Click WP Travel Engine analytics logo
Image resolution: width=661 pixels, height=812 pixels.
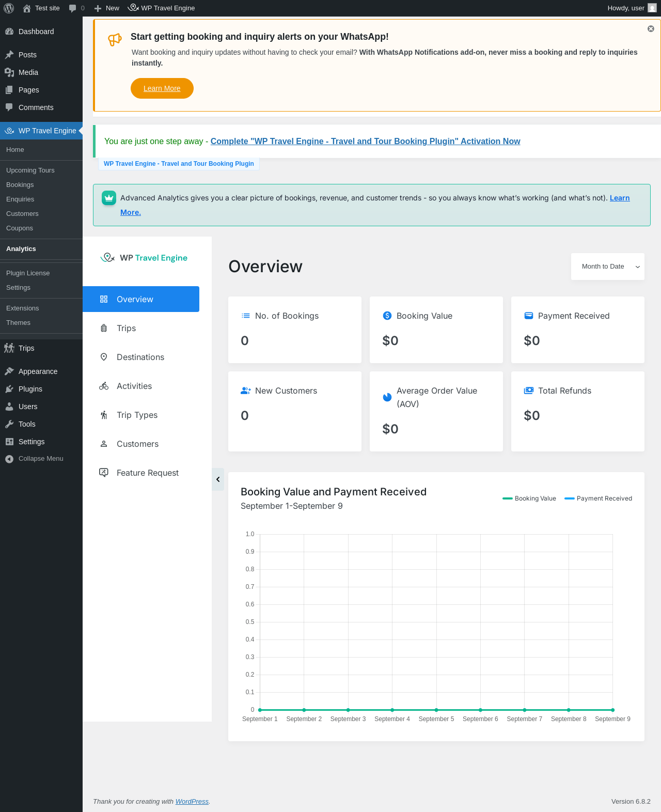pos(144,258)
